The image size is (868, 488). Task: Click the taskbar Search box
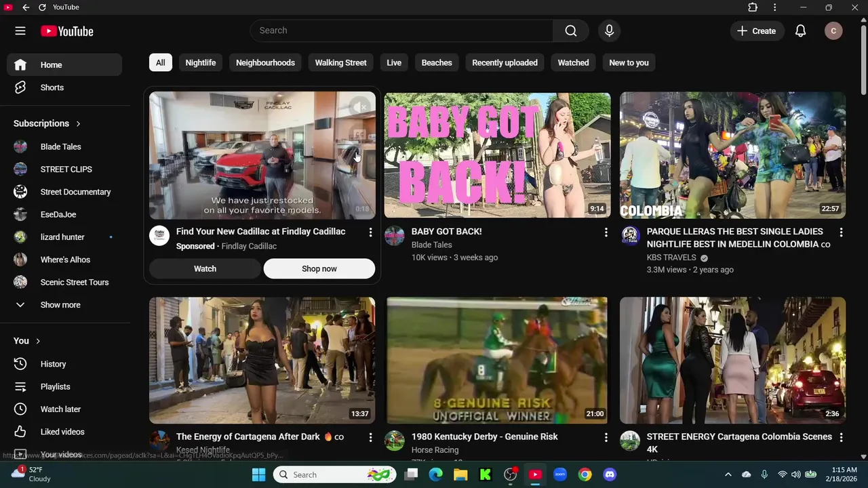(x=334, y=474)
